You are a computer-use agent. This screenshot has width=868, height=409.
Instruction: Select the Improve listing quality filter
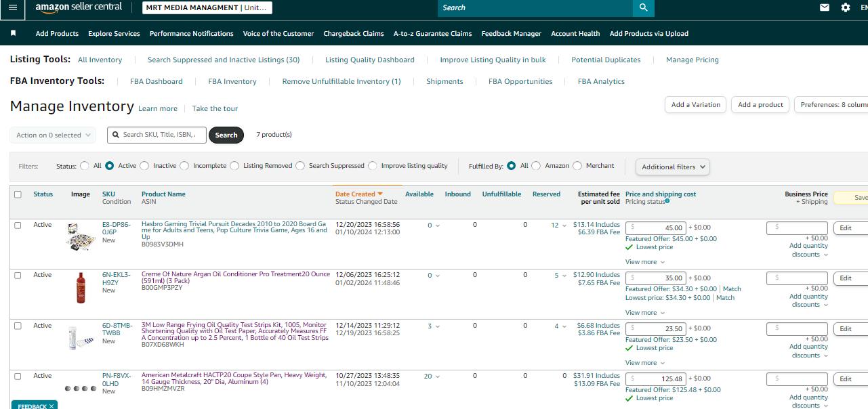[x=373, y=166]
